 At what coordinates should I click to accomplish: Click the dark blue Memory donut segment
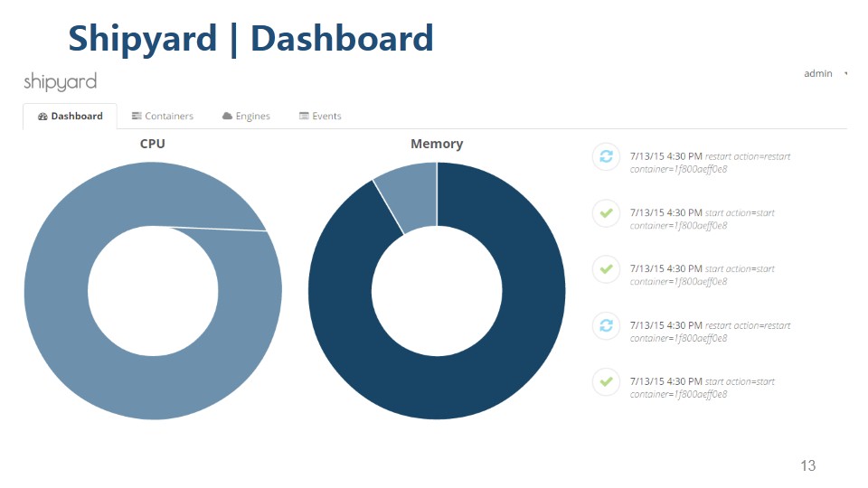[x=437, y=388]
